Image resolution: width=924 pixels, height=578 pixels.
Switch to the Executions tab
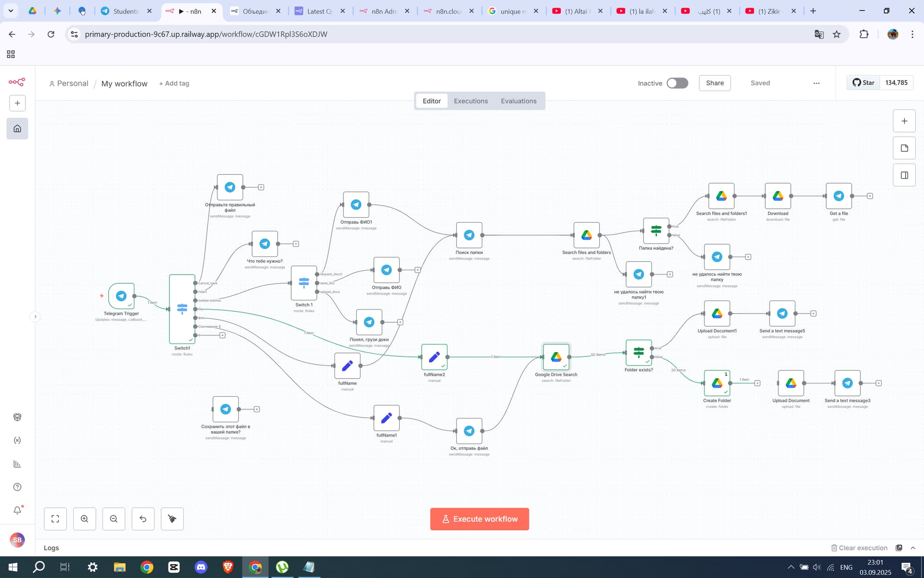[470, 101]
